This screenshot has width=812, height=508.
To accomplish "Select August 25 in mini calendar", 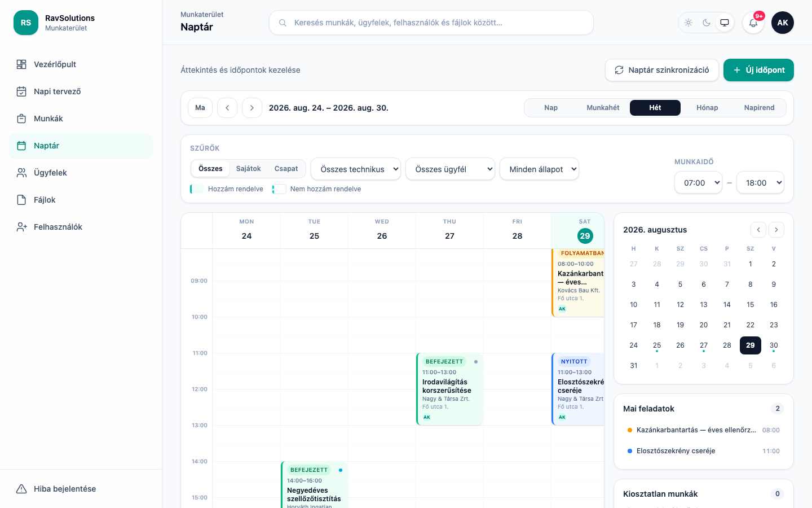I will pos(657,345).
